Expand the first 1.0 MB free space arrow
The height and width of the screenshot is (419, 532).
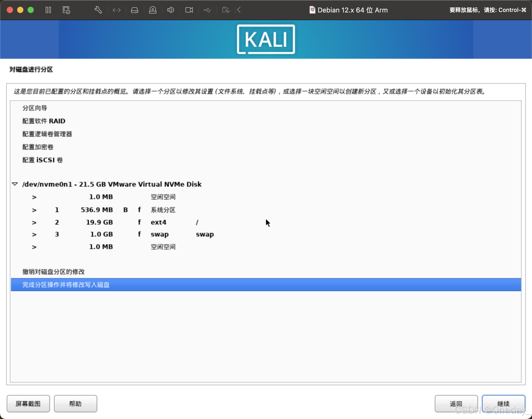tap(34, 197)
